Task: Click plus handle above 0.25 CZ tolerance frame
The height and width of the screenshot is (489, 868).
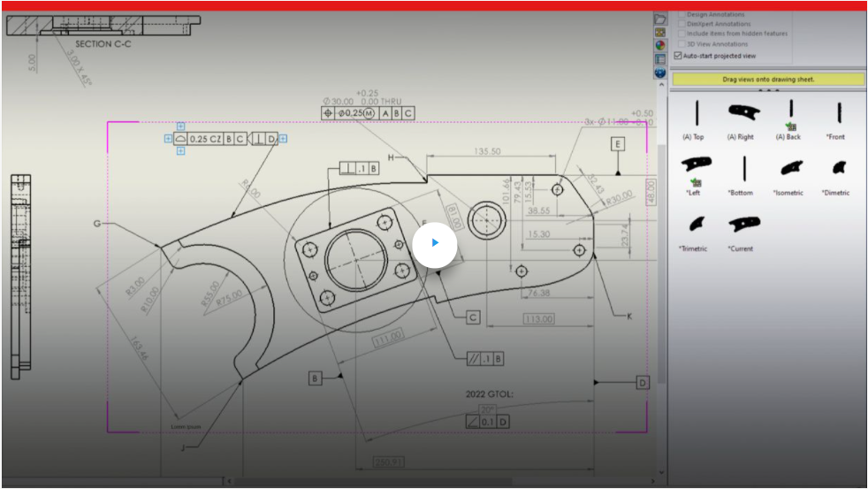Action: 180,126
